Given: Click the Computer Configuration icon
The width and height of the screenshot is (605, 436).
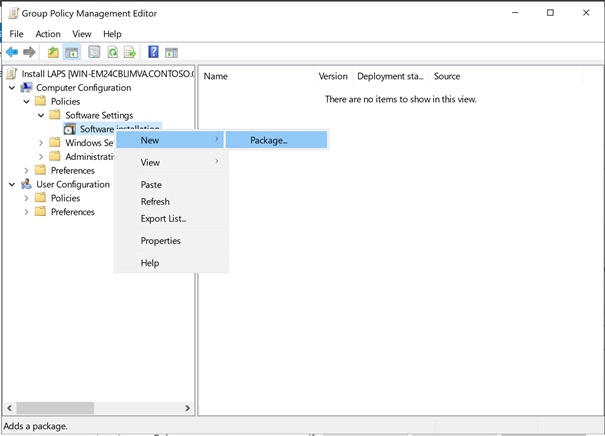Looking at the screenshot, I should click(26, 88).
